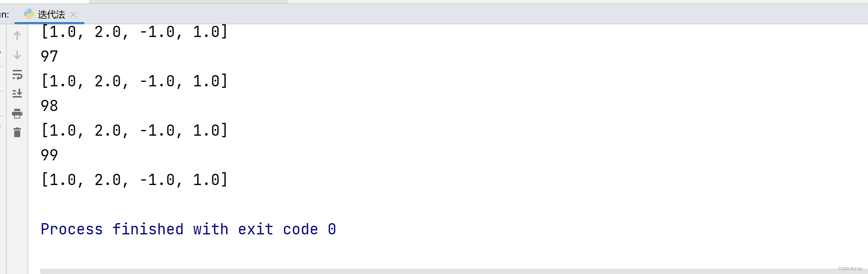This screenshot has width=868, height=274.
Task: Click the iteration number 98 in output
Action: (49, 106)
